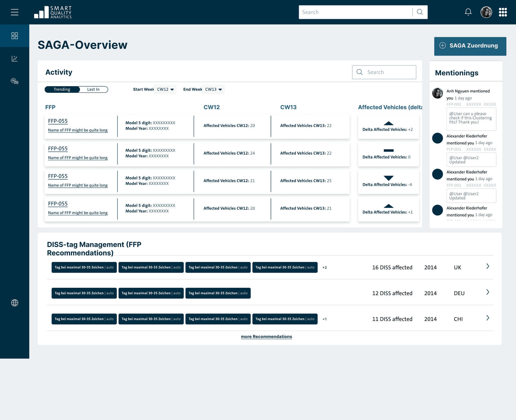Open the notifications bell
This screenshot has height=420, width=516.
tap(468, 12)
